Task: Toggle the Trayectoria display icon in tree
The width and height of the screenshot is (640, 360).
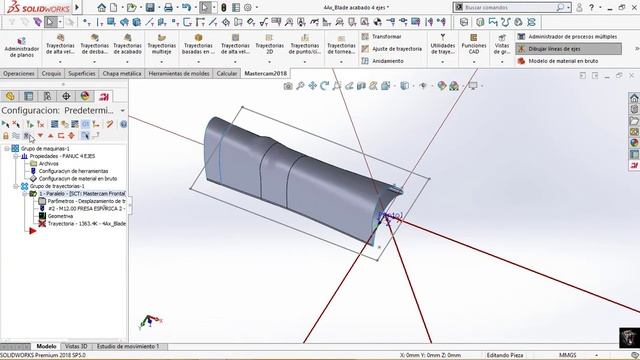Action: tap(42, 224)
